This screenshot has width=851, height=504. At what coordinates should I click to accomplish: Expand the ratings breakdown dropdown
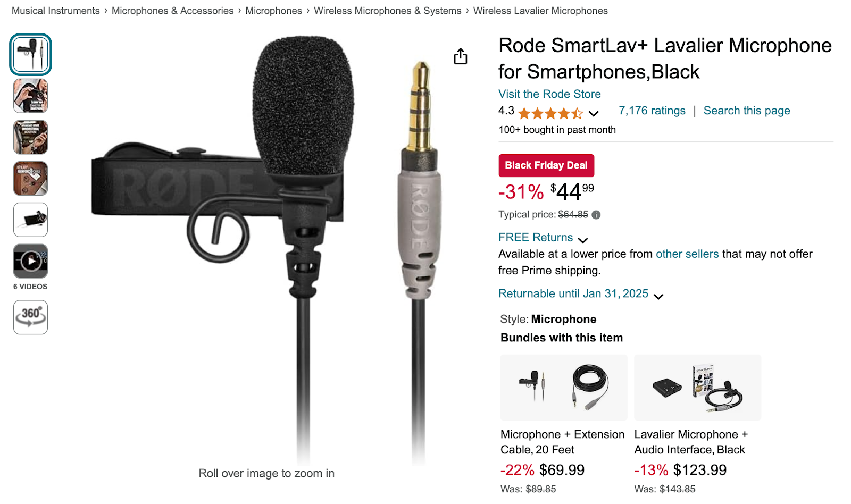(593, 114)
